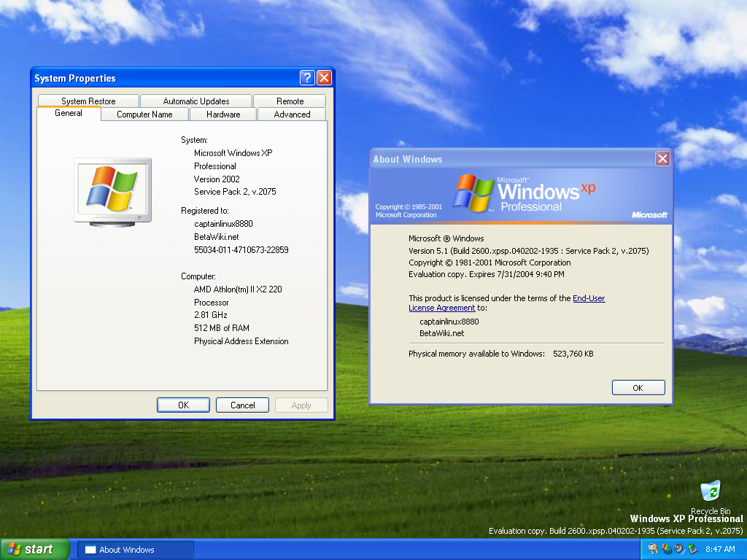Open the Recycle Bin desktop icon
Screen dimensions: 747x560
coord(710,492)
